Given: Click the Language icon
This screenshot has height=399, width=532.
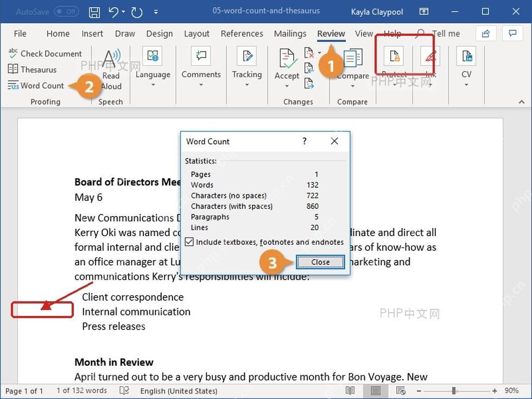Looking at the screenshot, I should 153,56.
